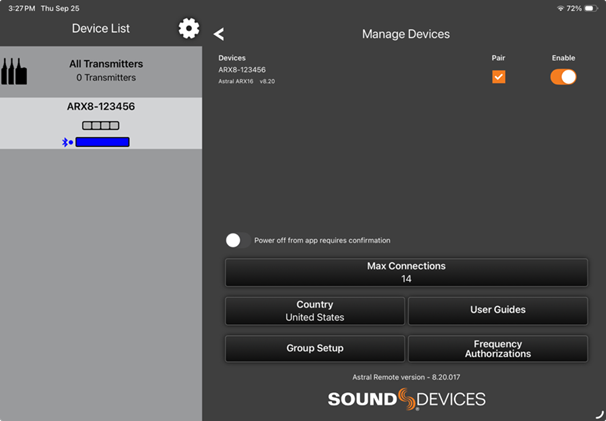Tap the blue signal bar for ARX8-123456

coord(102,142)
